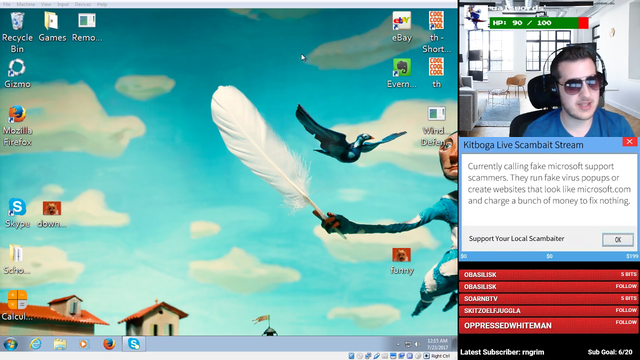Launch Internet Explorer from the taskbar

pyautogui.click(x=36, y=344)
